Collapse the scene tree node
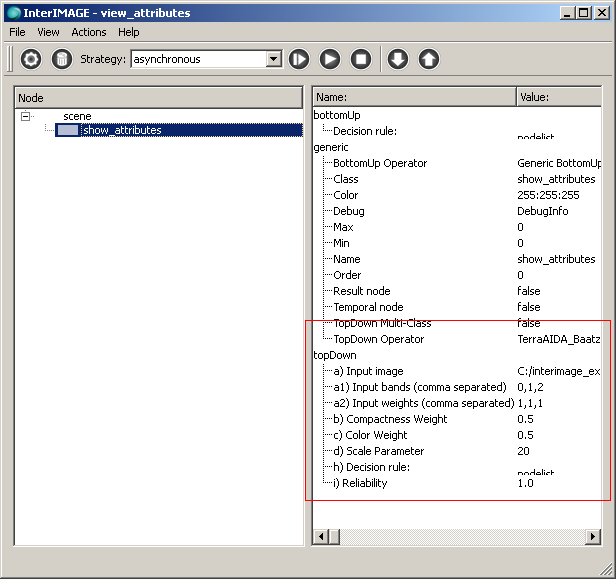This screenshot has height=579, width=616. [26, 116]
